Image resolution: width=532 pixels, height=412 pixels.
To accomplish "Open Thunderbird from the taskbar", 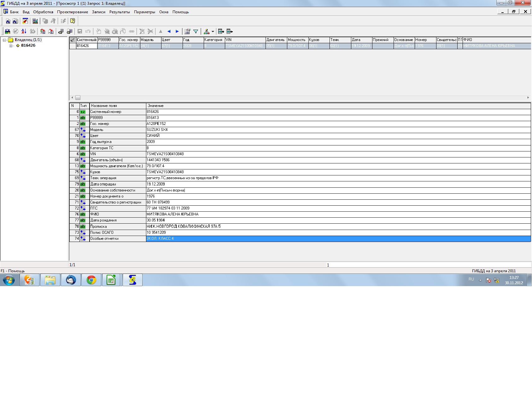I will pyautogui.click(x=71, y=280).
